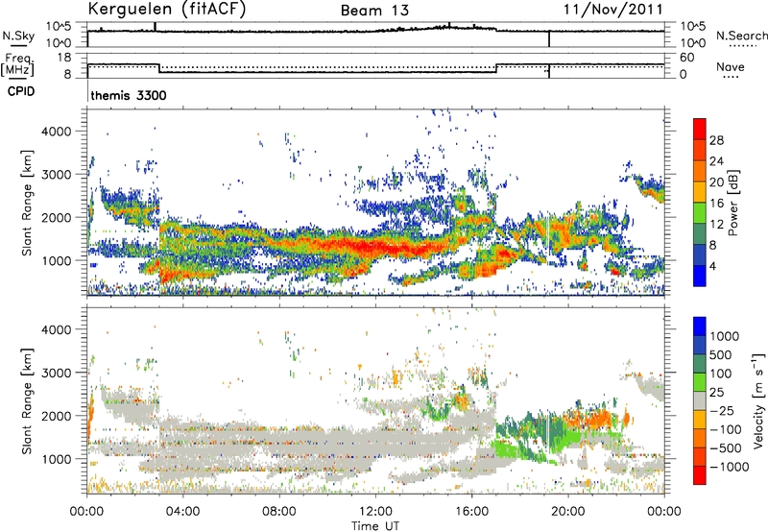Click the blue top of velocity colorbar

pos(700,326)
